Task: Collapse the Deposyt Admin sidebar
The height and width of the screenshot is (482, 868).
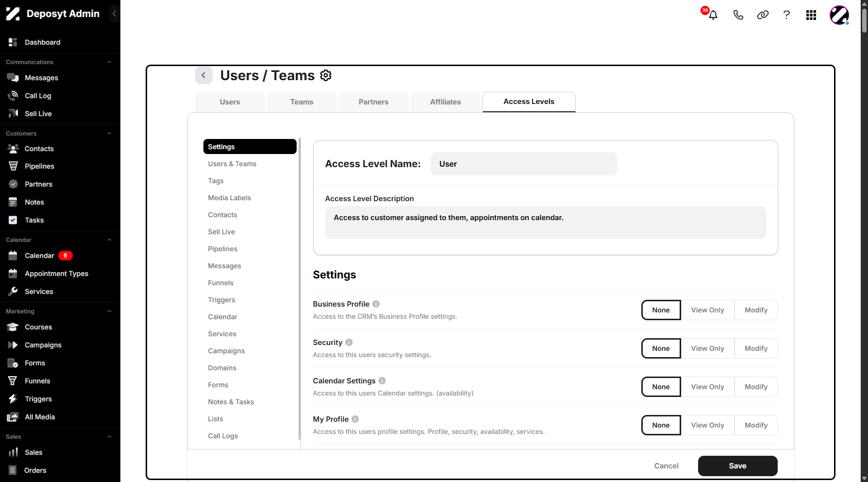Action: 114,14
